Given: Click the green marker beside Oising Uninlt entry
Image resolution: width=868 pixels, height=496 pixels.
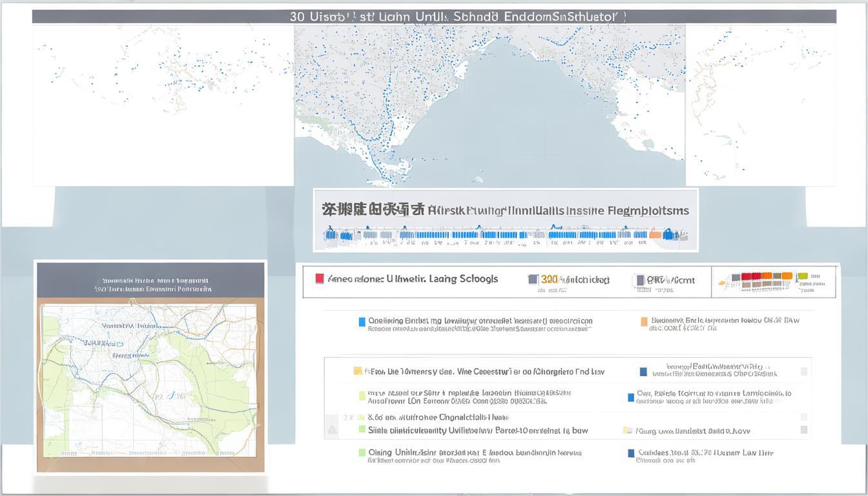Looking at the screenshot, I should tap(362, 453).
